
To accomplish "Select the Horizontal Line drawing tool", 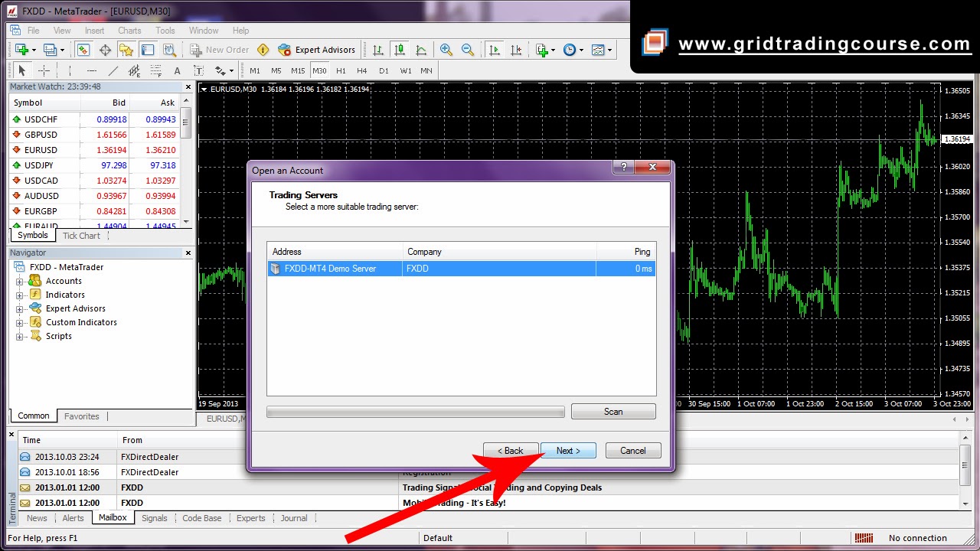I will pyautogui.click(x=90, y=70).
